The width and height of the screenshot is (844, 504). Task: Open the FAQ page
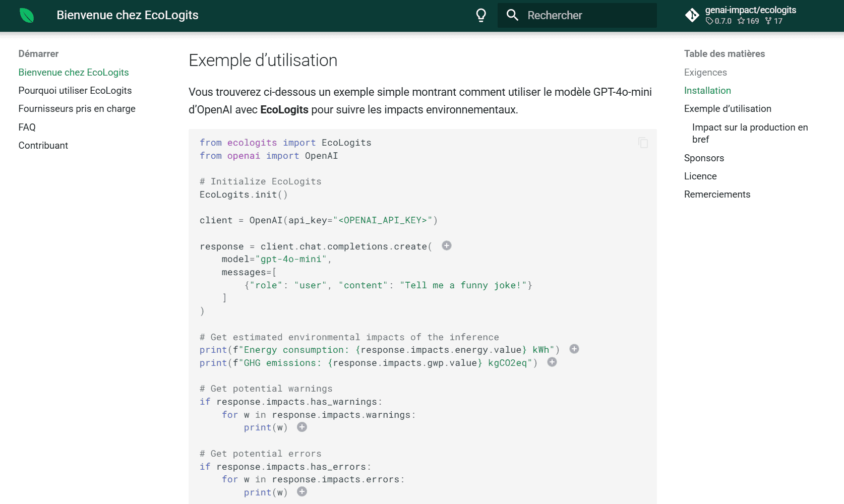coord(27,128)
